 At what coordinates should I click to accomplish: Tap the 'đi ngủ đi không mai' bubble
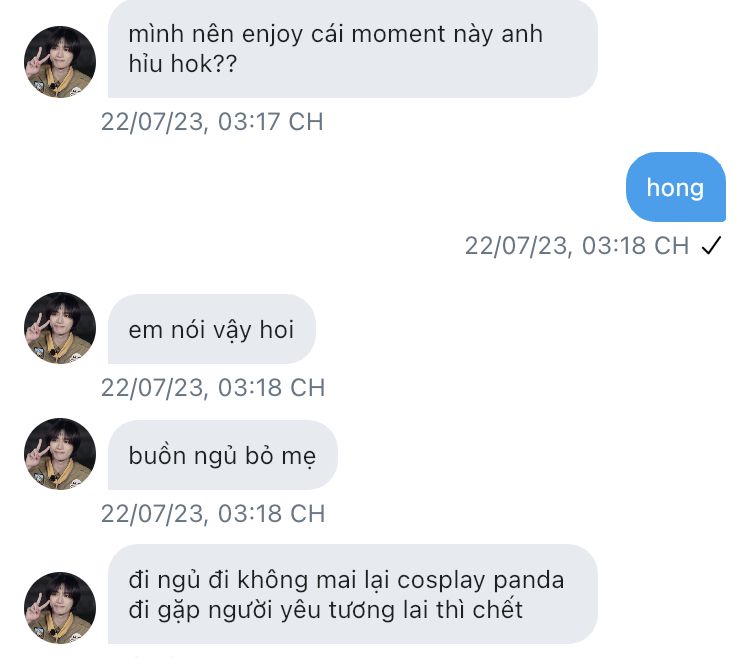352,594
